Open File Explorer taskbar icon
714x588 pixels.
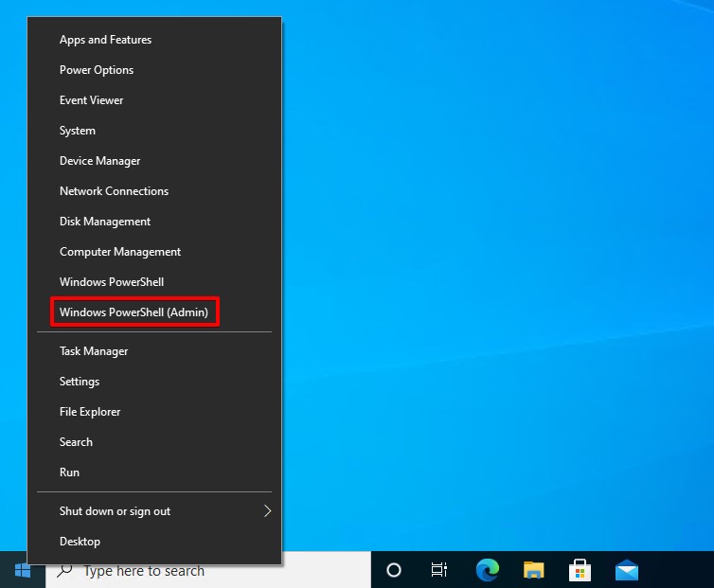(x=534, y=570)
